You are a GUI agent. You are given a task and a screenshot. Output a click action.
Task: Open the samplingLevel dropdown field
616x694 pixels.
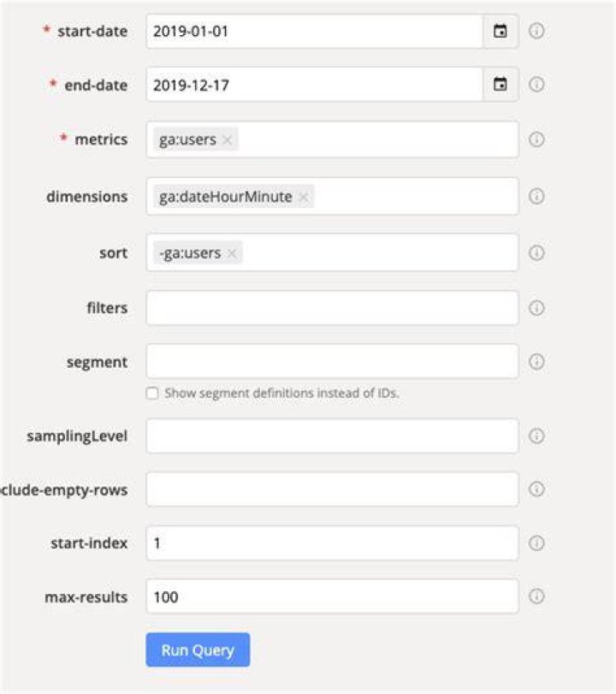[332, 436]
